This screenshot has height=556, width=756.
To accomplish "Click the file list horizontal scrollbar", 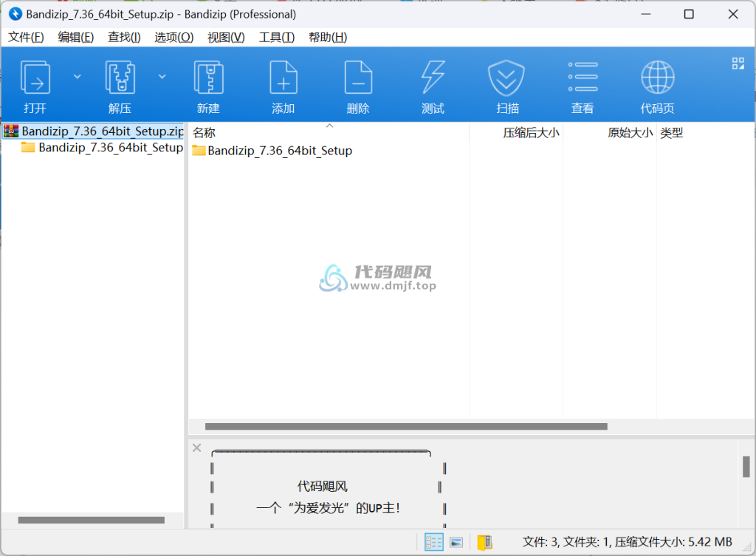I will coord(406,426).
